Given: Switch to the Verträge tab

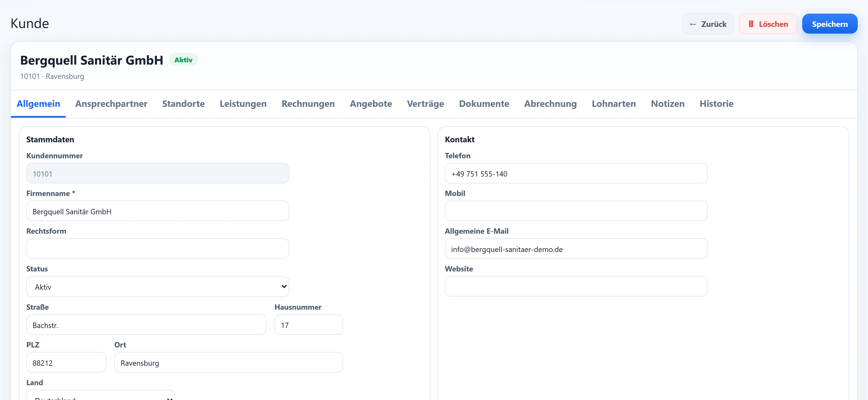Looking at the screenshot, I should pyautogui.click(x=425, y=104).
